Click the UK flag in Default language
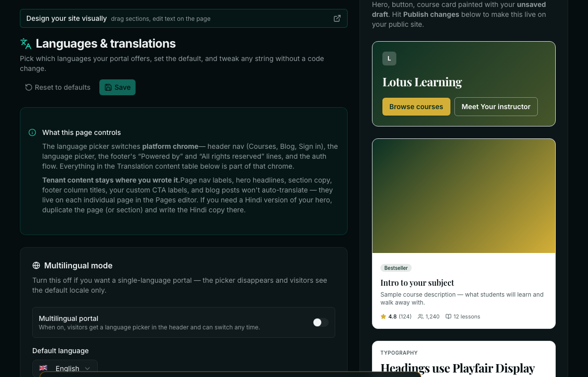The image size is (588, 377). coord(43,368)
